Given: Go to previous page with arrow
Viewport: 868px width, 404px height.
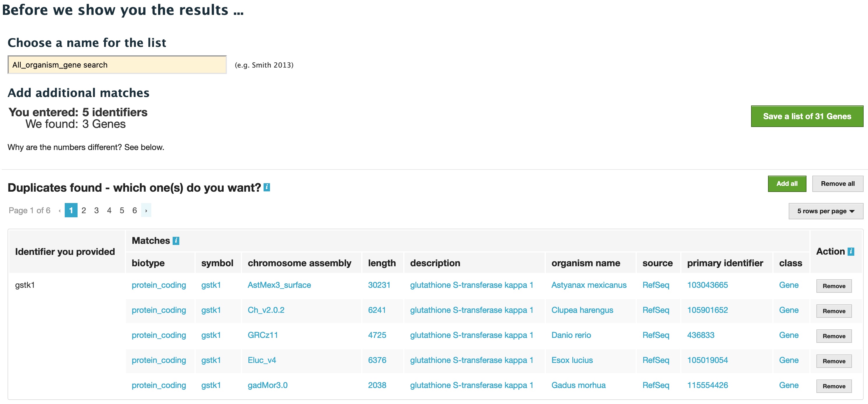Looking at the screenshot, I should [x=60, y=211].
